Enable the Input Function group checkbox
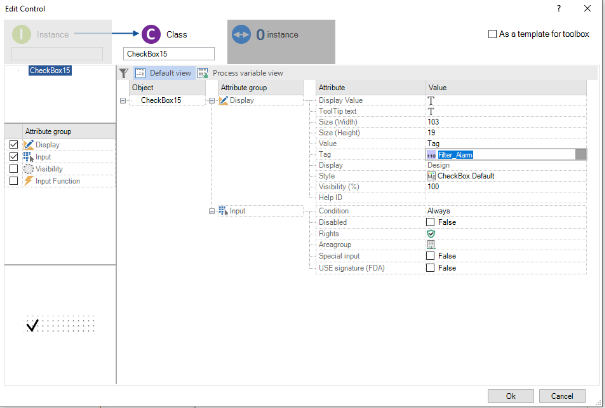This screenshot has height=408, width=605. 14,181
